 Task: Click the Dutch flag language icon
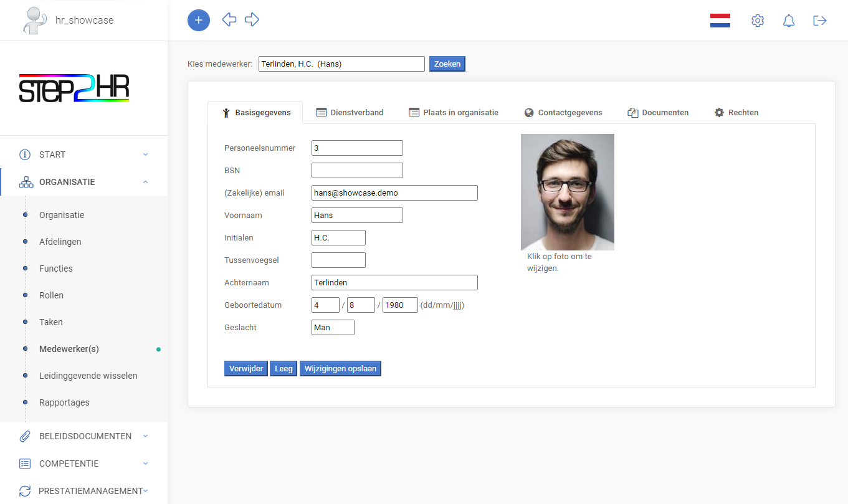click(x=720, y=20)
